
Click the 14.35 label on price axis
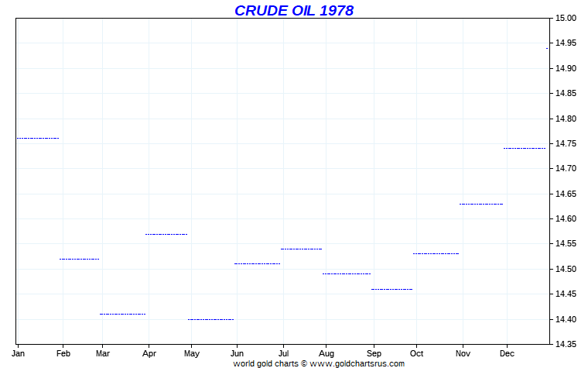coord(566,344)
